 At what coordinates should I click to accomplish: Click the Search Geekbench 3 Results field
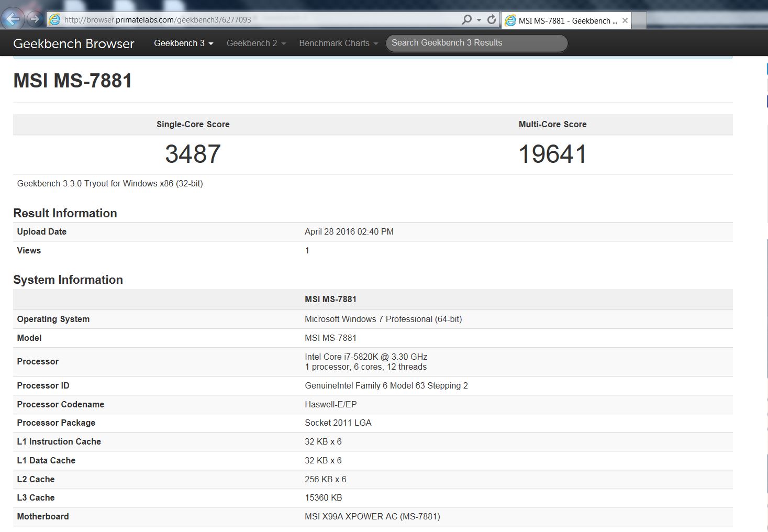pos(477,43)
